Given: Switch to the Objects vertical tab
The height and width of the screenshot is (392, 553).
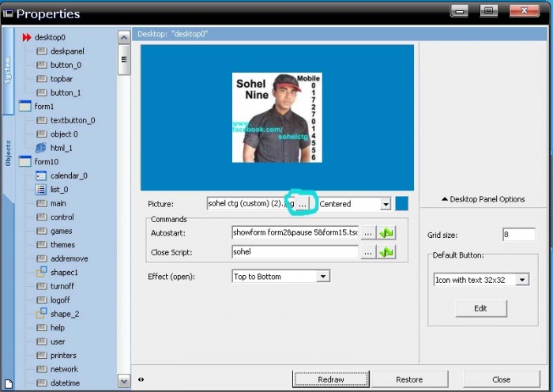Looking at the screenshot, I should pyautogui.click(x=8, y=153).
